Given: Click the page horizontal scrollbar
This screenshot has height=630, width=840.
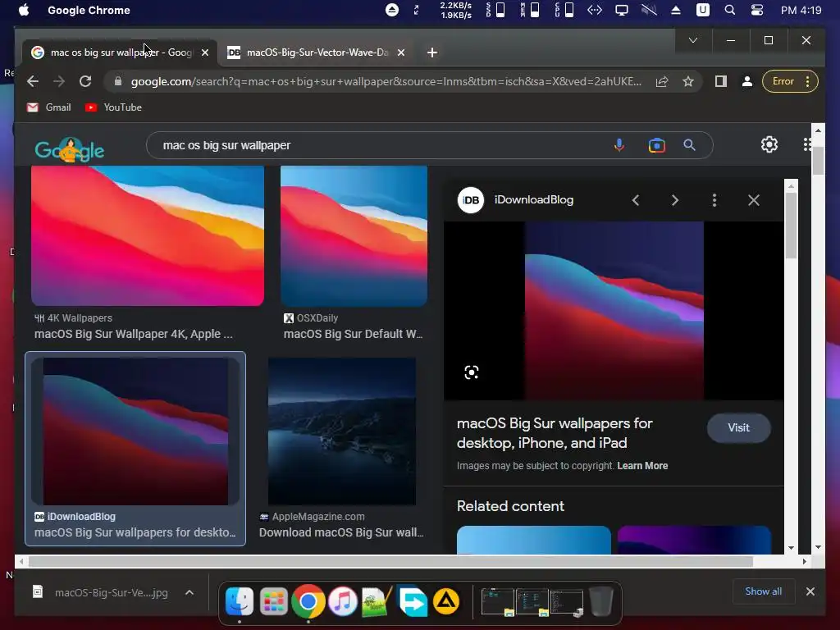Looking at the screenshot, I should [x=391, y=561].
